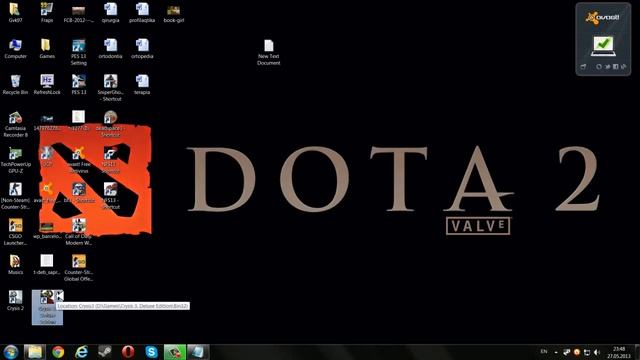The width and height of the screenshot is (640, 360).
Task: Select the t-deb_sapr file icon
Action: coord(47,264)
